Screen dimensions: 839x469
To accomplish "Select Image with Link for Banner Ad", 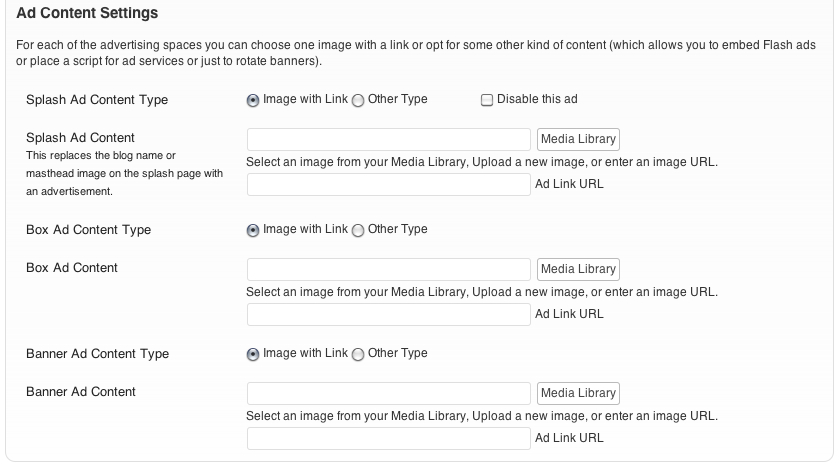I will (253, 354).
